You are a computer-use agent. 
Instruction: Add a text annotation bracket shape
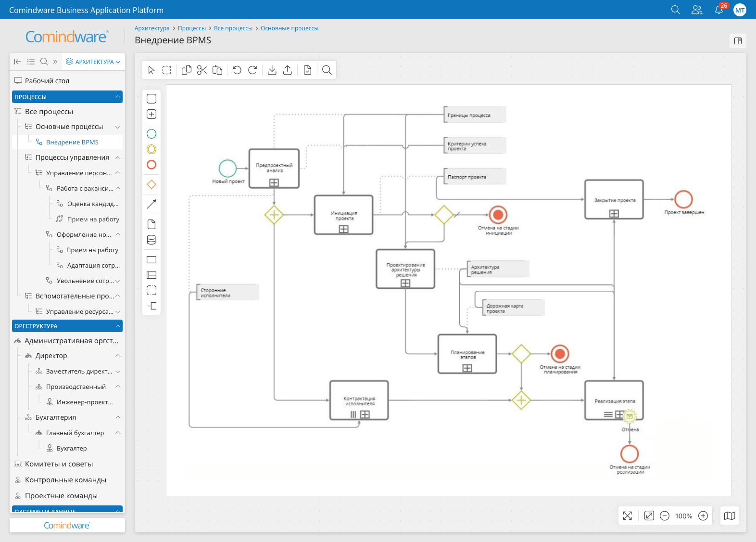click(x=151, y=306)
